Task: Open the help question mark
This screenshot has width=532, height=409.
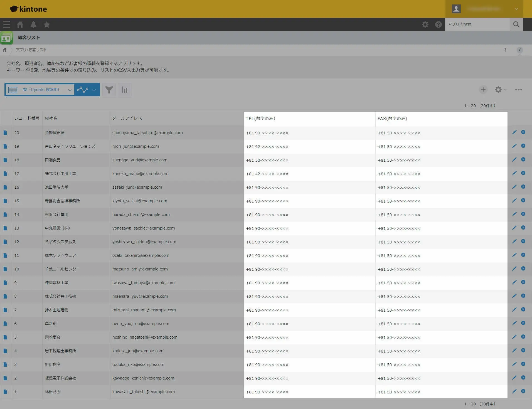Action: coord(438,24)
